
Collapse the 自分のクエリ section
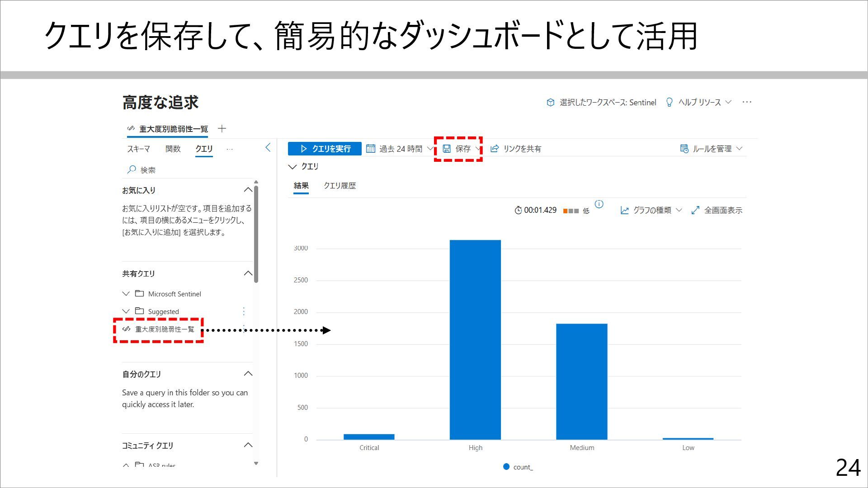(x=248, y=374)
